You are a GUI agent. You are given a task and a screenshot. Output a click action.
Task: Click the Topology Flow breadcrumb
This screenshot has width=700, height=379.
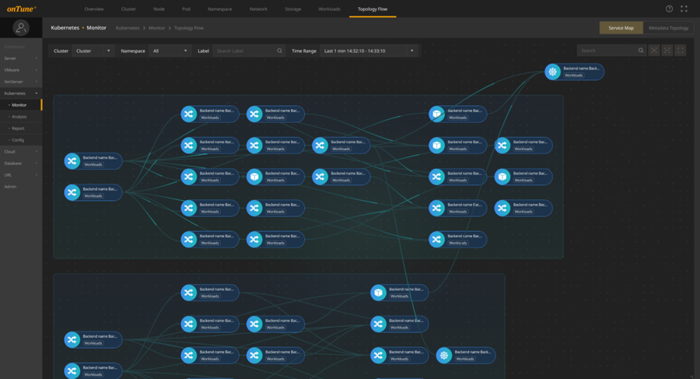[x=189, y=28]
